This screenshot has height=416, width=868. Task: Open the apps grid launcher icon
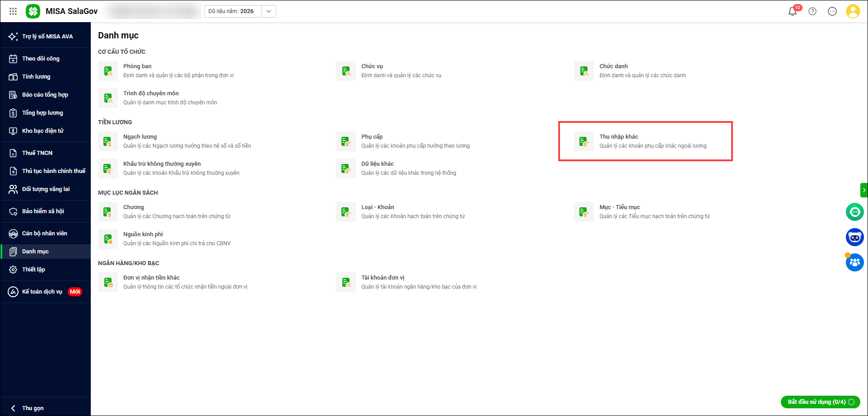tap(13, 11)
